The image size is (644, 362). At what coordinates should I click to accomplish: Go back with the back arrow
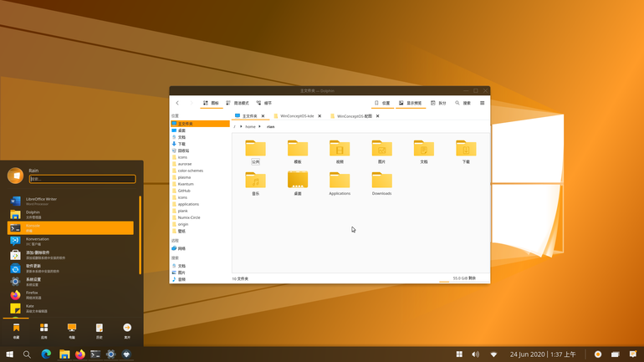[x=177, y=103]
